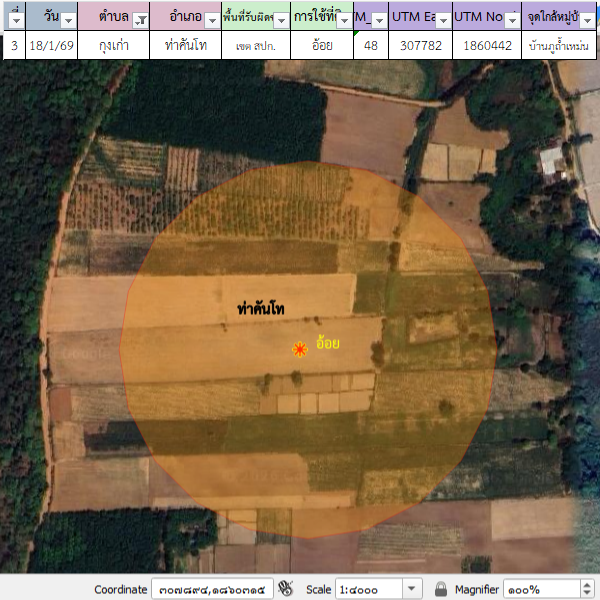Open the พื้นที่รับผิดชอบ column filter dropdown

(x=282, y=19)
